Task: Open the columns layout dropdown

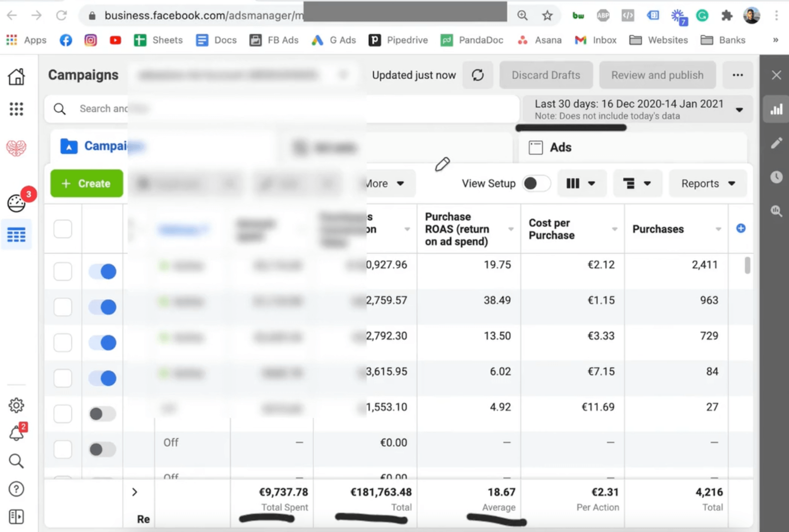Action: 582,183
